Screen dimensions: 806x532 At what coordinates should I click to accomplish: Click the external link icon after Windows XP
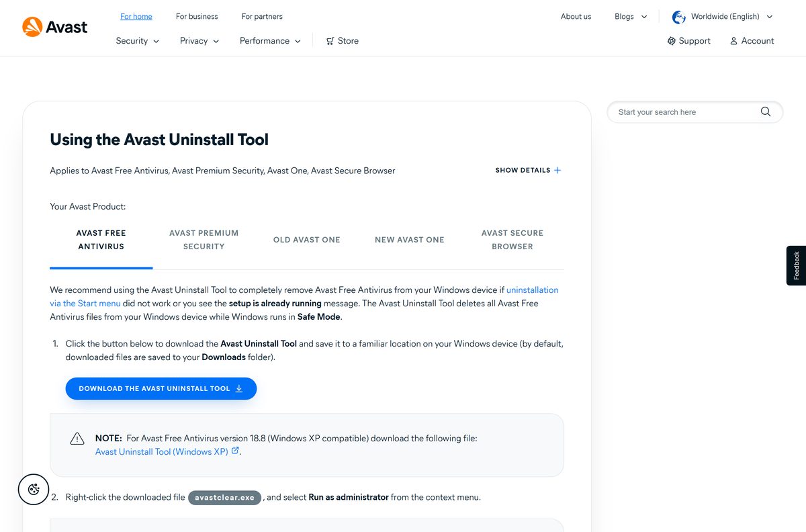pos(235,451)
